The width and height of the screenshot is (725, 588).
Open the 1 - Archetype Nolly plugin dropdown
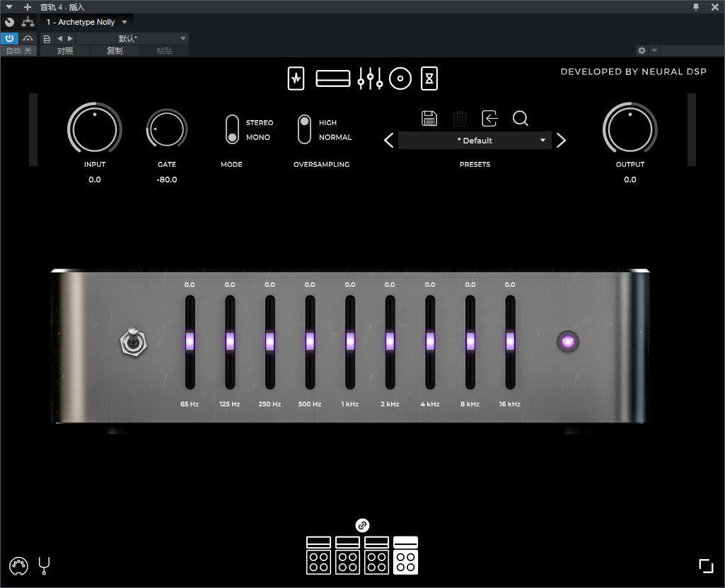coord(86,22)
